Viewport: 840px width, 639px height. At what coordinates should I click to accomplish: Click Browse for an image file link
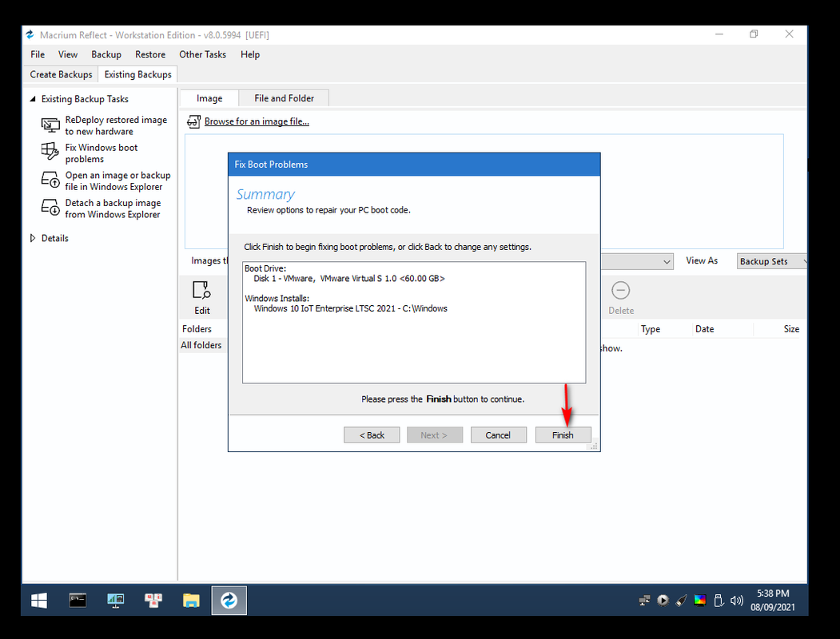point(257,121)
